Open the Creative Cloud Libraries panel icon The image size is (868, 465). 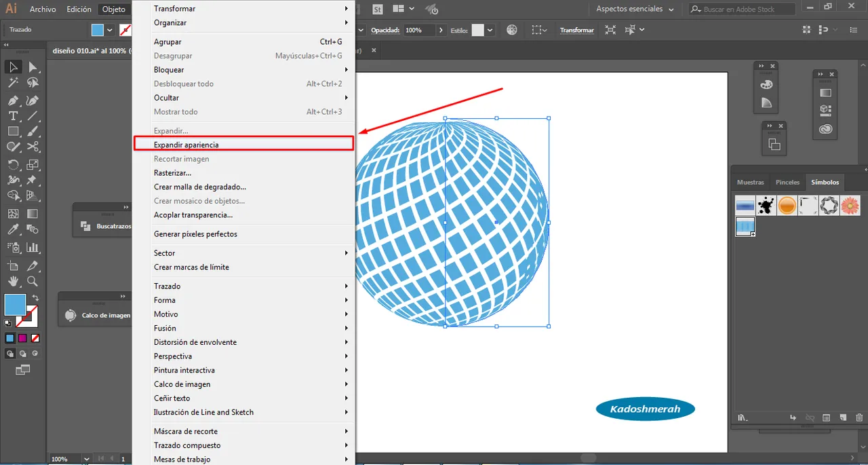825,128
